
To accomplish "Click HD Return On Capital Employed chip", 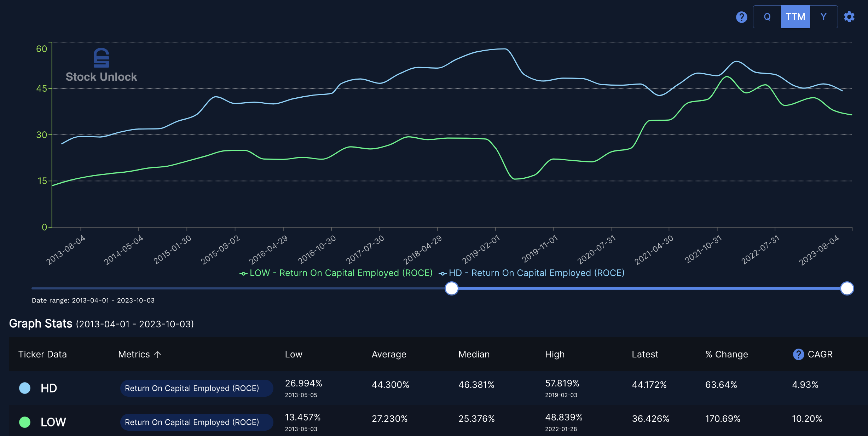I will pos(196,388).
